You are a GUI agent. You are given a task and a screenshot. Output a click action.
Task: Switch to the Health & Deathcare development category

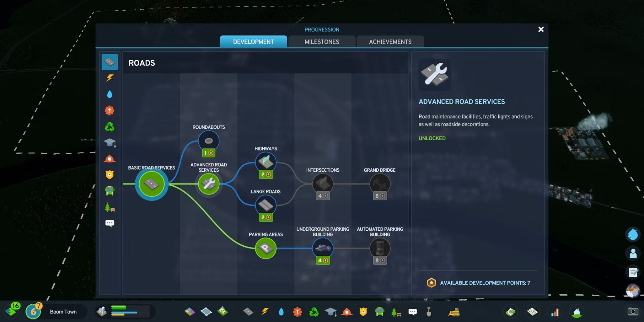click(x=110, y=111)
